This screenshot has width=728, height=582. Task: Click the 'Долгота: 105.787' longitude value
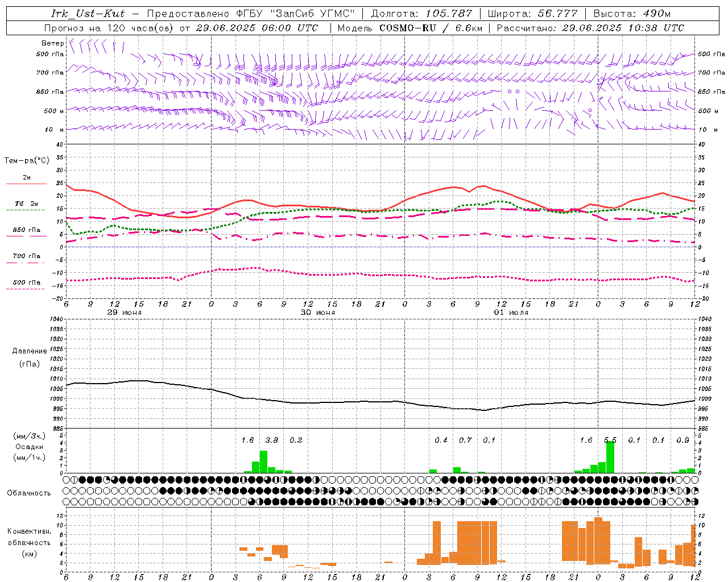pos(422,14)
